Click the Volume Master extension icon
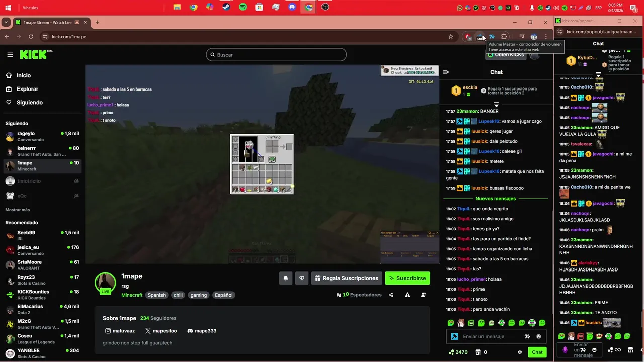644x362 pixels. click(480, 37)
